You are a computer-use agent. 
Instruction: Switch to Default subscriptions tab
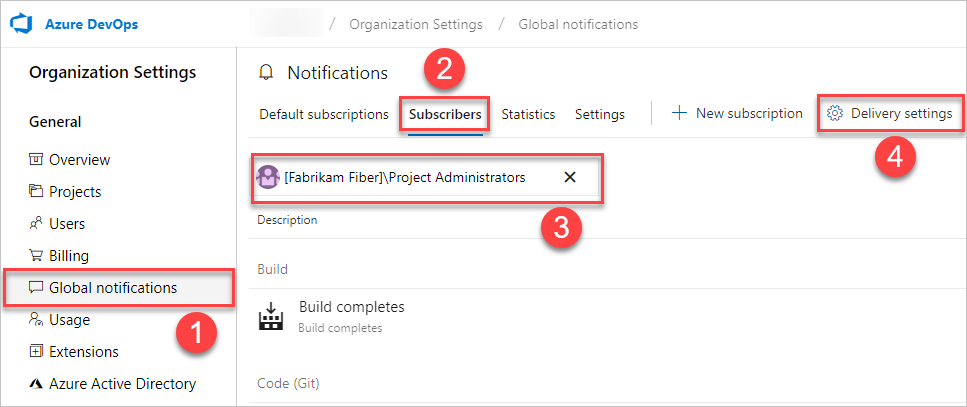(324, 114)
